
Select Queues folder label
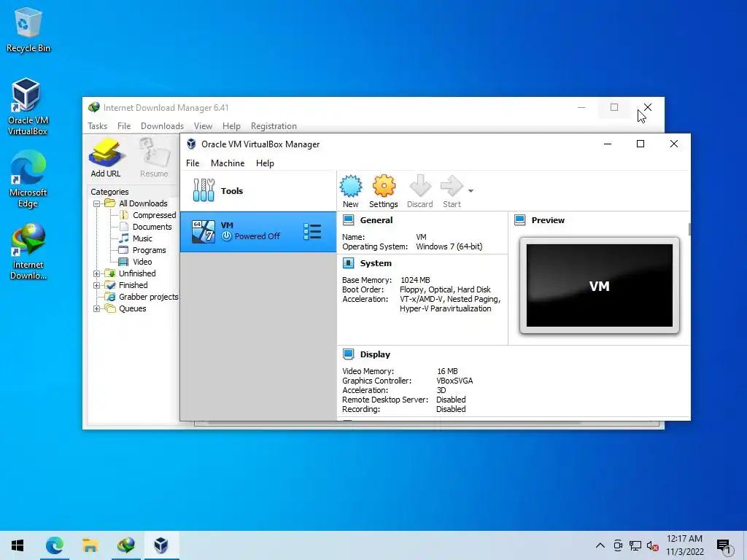click(133, 308)
